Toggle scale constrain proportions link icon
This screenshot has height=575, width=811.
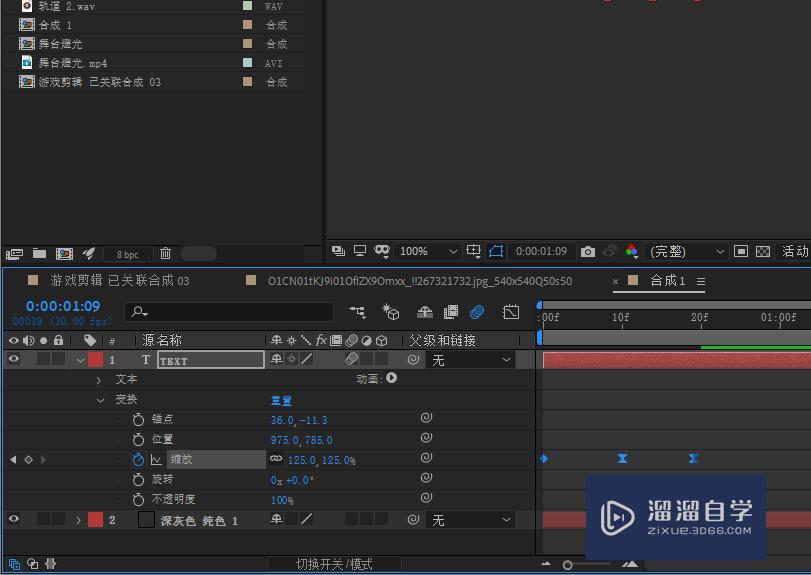276,458
